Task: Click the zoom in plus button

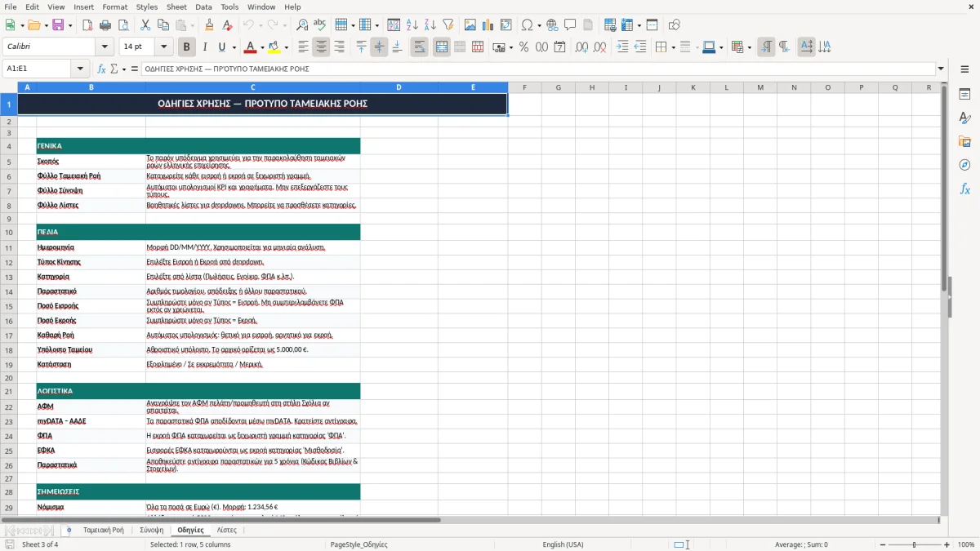Action: [947, 544]
